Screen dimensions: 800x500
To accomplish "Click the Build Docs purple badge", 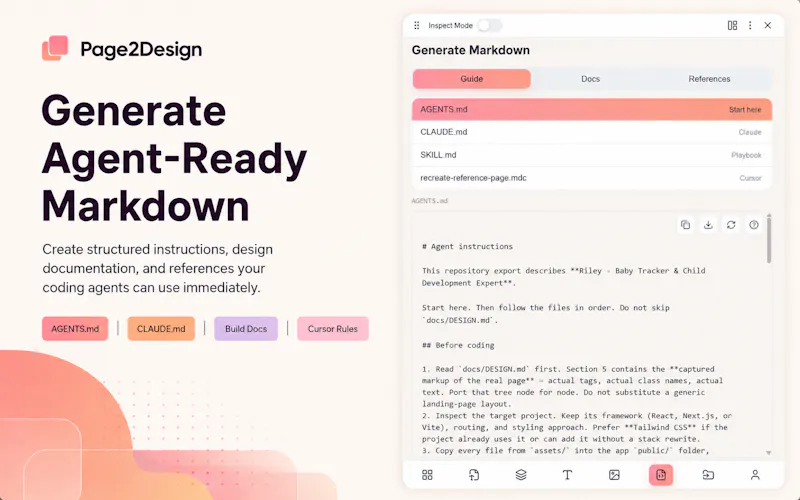I will 246,329.
